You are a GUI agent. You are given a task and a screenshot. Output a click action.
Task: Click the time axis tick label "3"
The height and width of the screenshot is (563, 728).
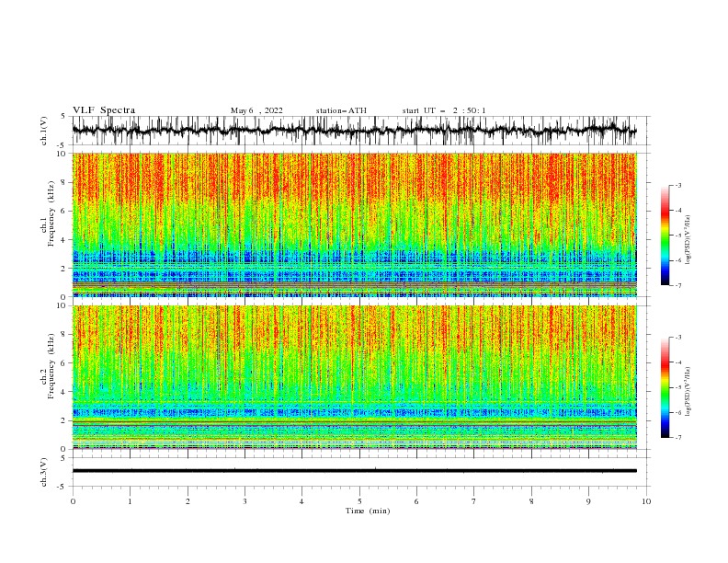click(x=245, y=501)
